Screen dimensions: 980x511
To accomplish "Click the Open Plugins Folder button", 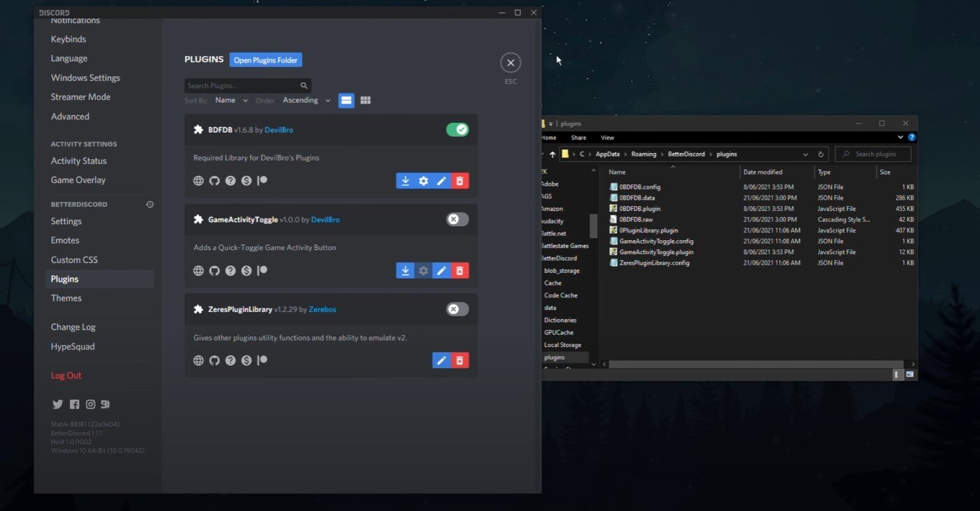I will (265, 59).
